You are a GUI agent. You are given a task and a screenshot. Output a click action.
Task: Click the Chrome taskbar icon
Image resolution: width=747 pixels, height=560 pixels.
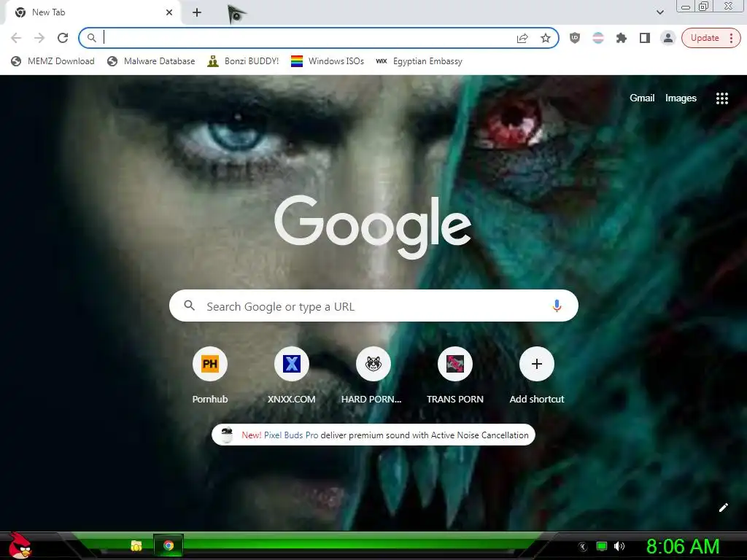tap(169, 545)
